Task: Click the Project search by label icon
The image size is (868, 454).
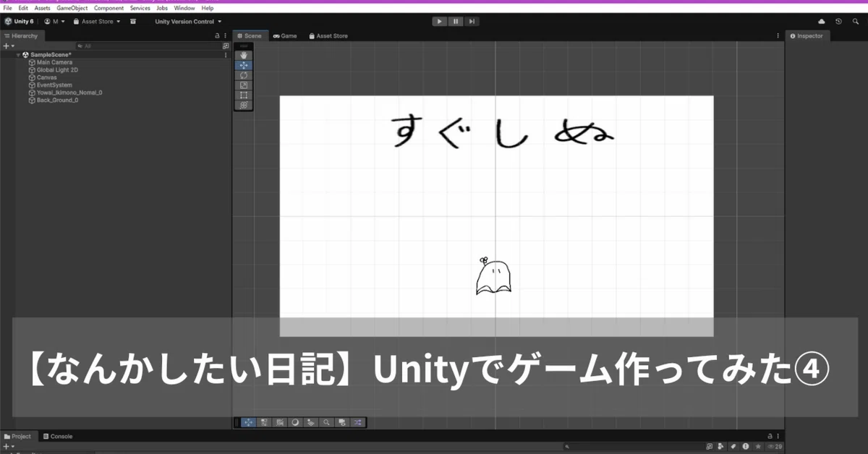Action: tap(734, 447)
